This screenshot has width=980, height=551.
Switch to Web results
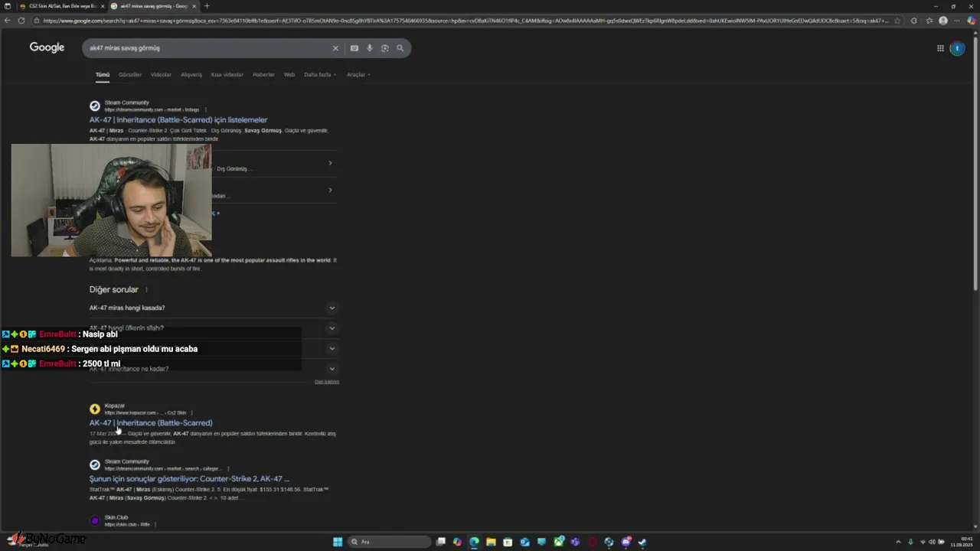[x=289, y=74]
